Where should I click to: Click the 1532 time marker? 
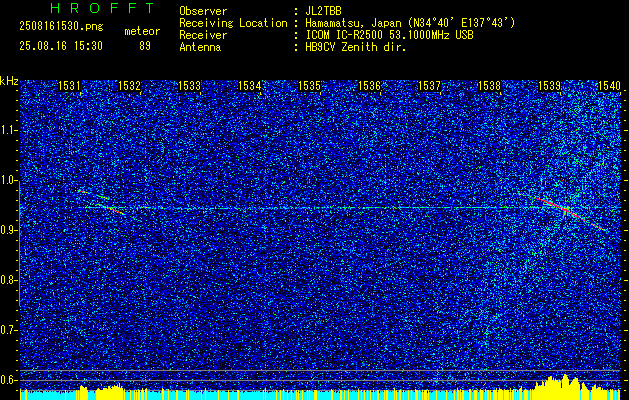point(129,86)
